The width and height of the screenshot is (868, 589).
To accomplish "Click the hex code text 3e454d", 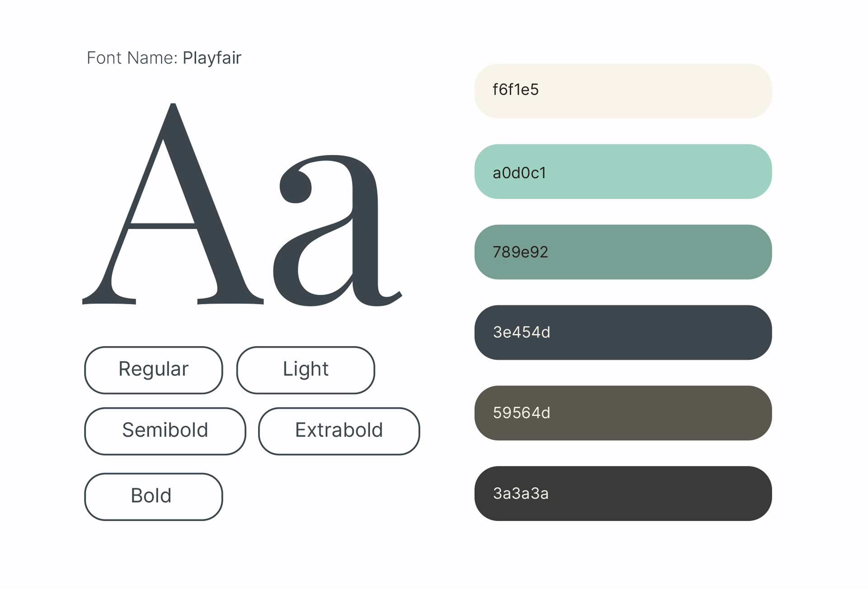I will [x=522, y=333].
